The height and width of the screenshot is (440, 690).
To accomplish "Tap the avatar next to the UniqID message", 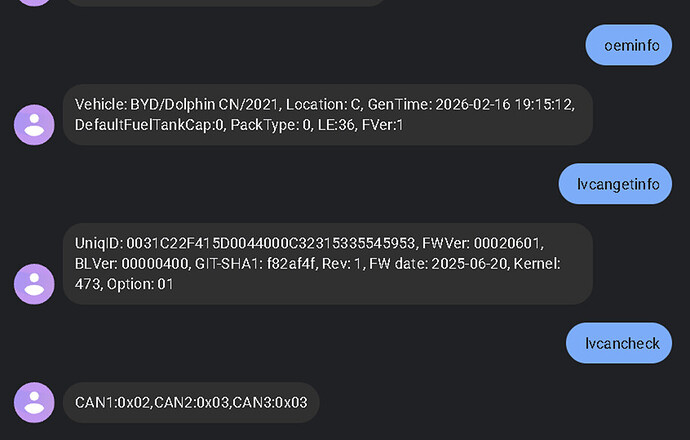I will coord(34,283).
